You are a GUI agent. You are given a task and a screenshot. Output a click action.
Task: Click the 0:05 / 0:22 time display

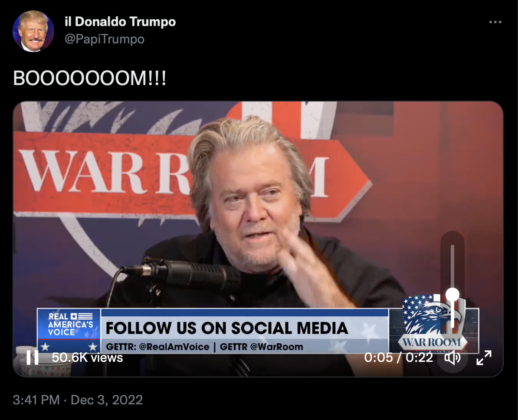click(x=398, y=358)
